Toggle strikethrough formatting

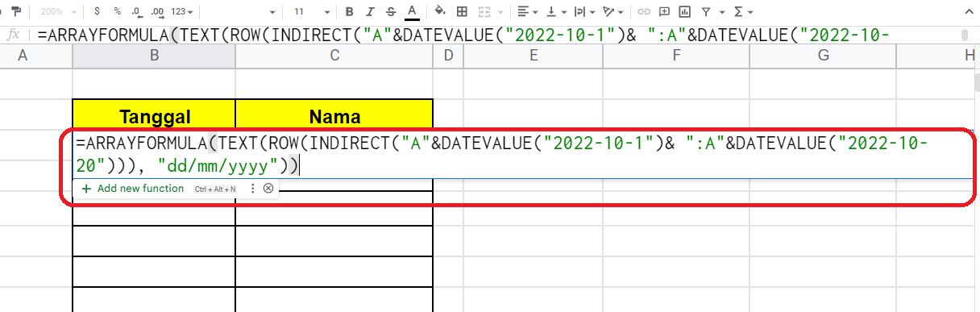click(390, 12)
